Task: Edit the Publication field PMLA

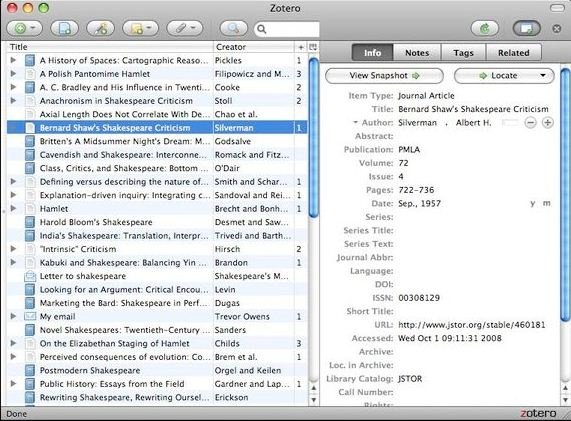Action: pos(409,150)
